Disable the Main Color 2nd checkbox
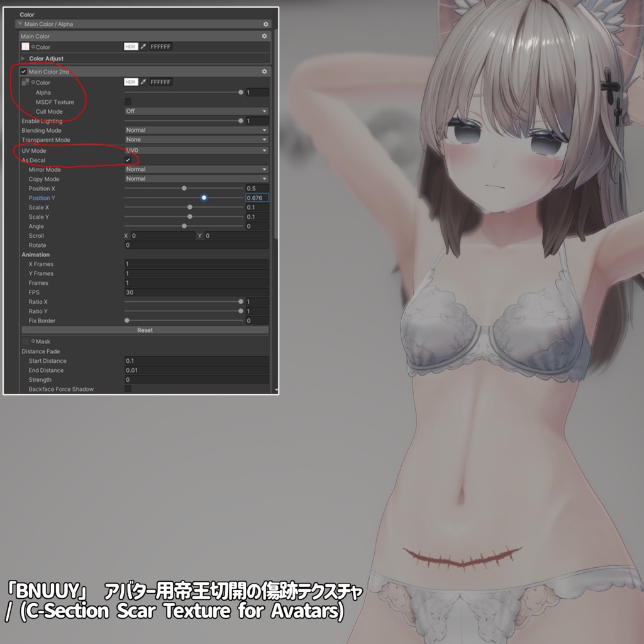The height and width of the screenshot is (644, 644). click(x=23, y=72)
